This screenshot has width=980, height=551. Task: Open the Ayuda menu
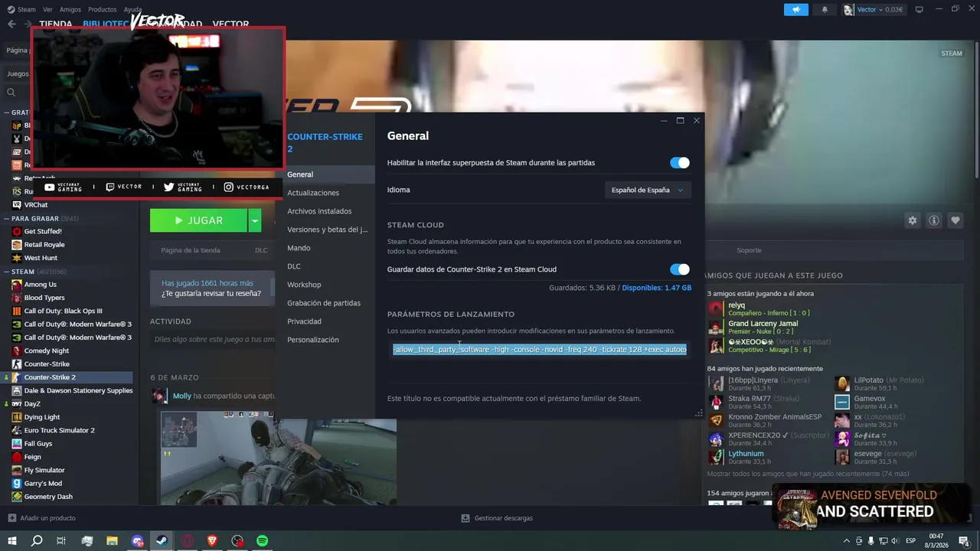coord(133,9)
